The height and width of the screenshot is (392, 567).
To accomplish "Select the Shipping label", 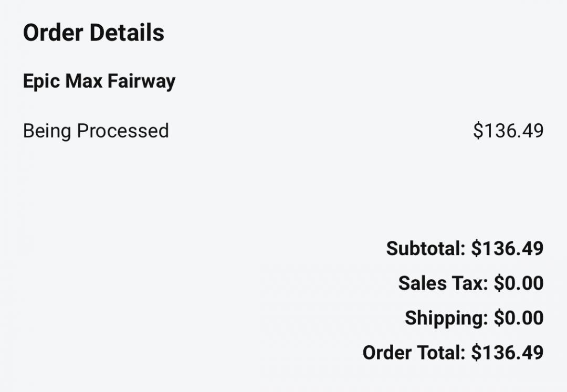I will [x=446, y=318].
